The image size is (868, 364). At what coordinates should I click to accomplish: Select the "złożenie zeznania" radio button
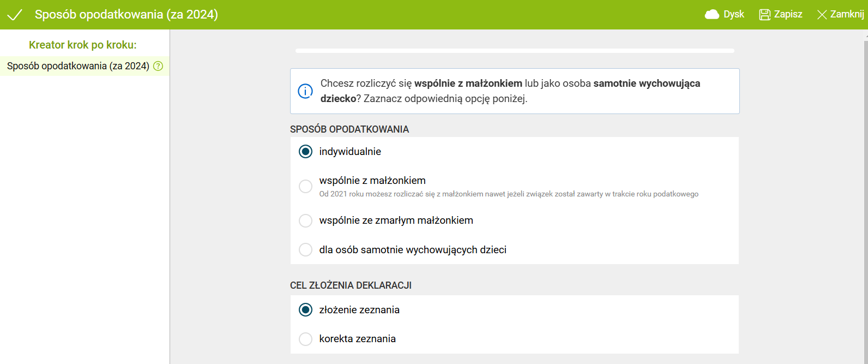[x=306, y=310]
